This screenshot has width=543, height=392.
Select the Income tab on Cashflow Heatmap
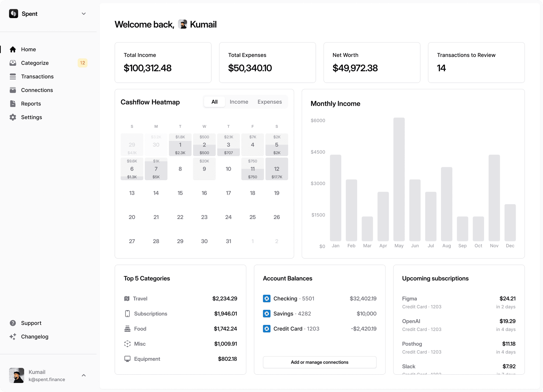(239, 102)
